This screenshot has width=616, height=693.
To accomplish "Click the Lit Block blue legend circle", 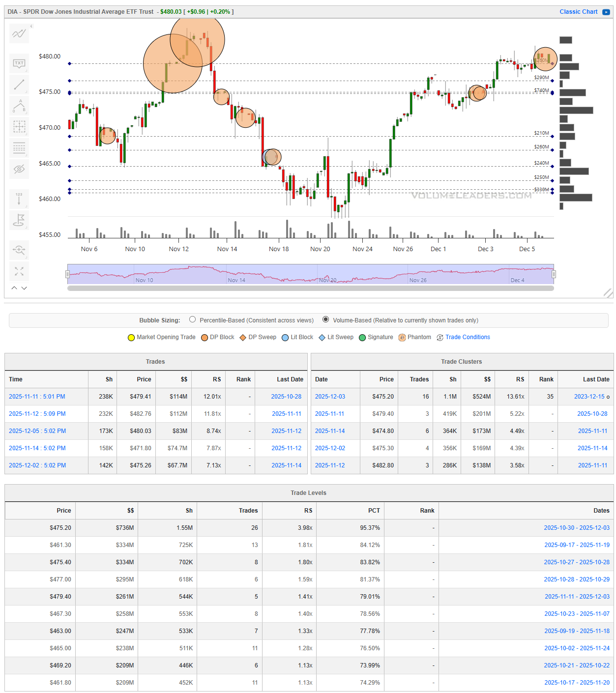I will point(285,338).
